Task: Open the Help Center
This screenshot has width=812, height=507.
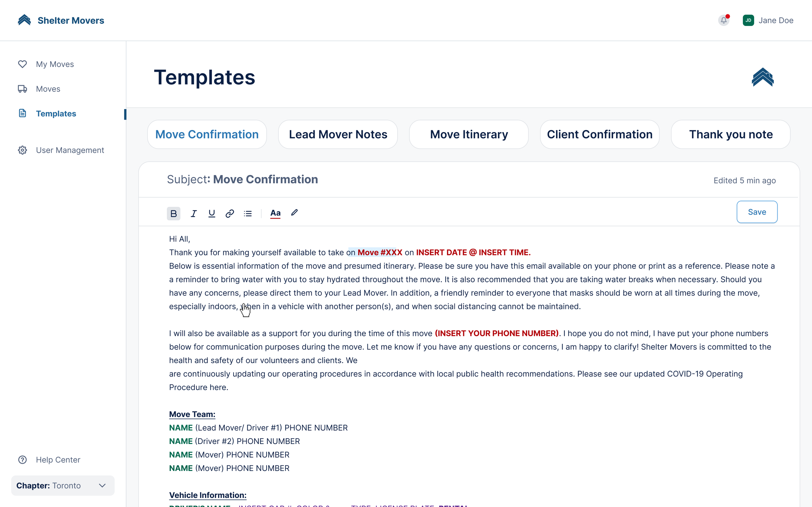Action: coord(58,460)
